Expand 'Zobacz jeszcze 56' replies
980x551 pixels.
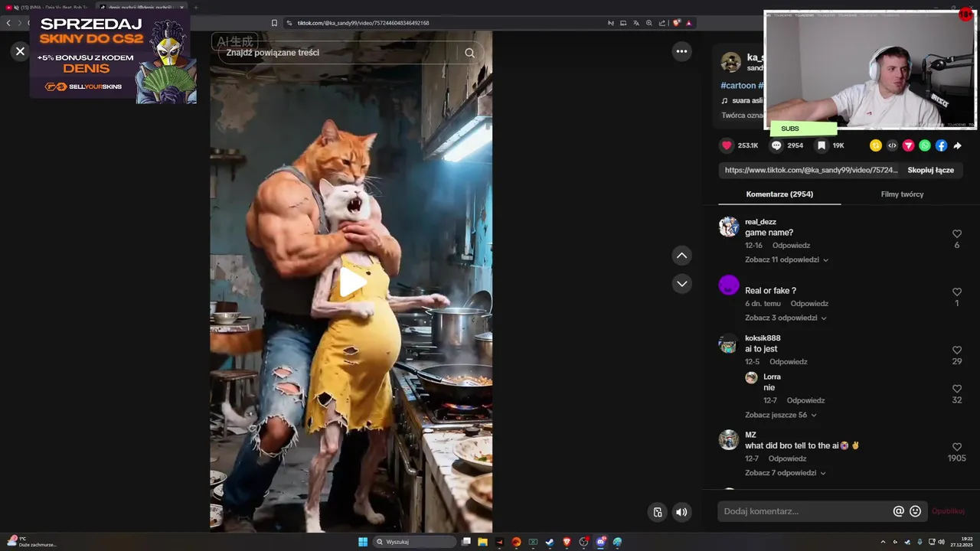[781, 415]
